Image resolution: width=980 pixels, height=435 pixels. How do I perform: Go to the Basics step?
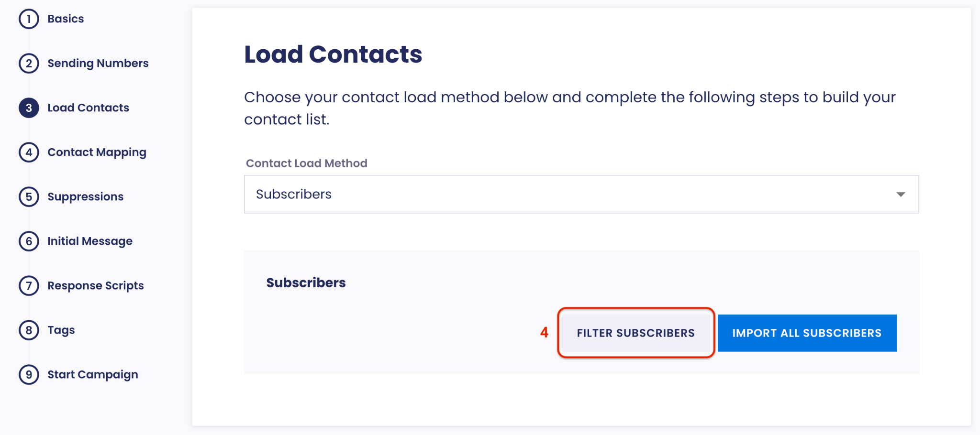tap(66, 19)
